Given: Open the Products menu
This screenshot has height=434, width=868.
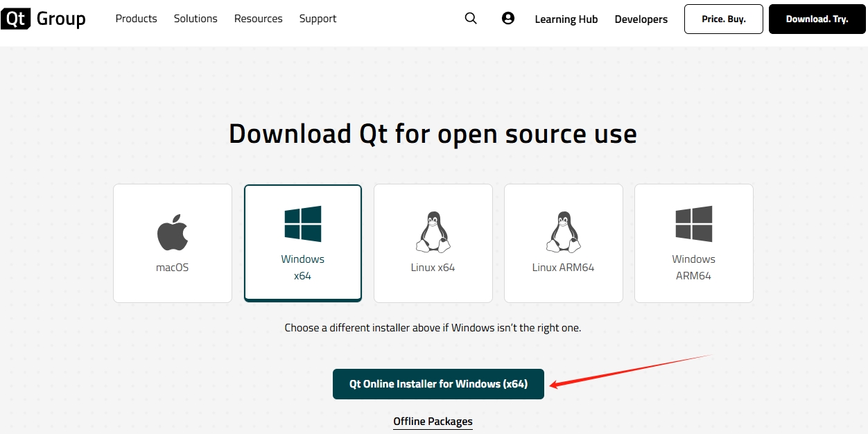Looking at the screenshot, I should pyautogui.click(x=136, y=19).
